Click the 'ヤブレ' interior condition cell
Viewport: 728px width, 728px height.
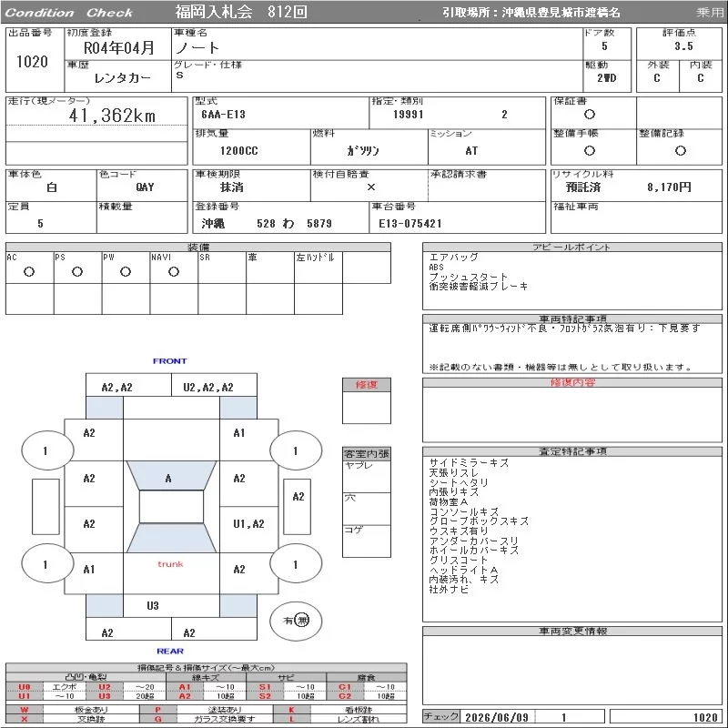pos(367,477)
